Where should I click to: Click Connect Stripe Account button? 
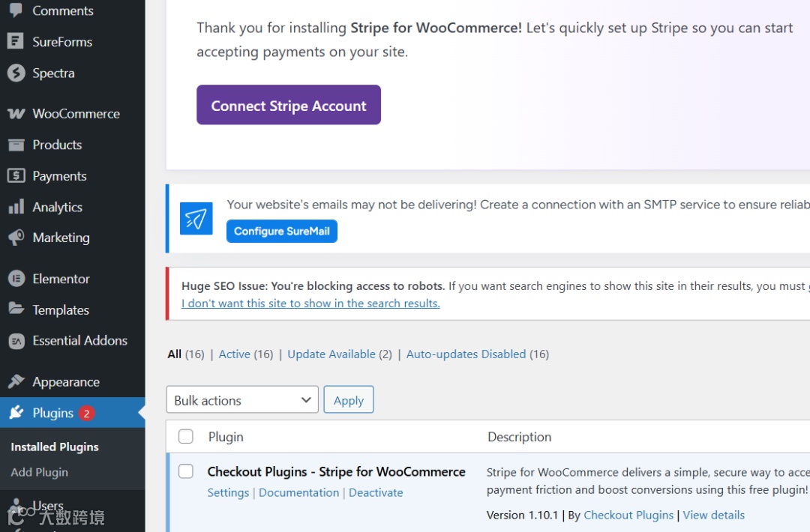[288, 105]
